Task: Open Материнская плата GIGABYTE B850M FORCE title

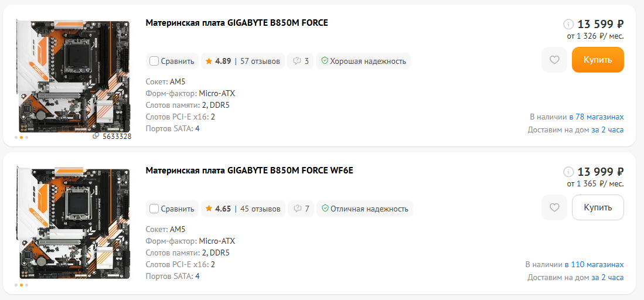Action: [237, 23]
